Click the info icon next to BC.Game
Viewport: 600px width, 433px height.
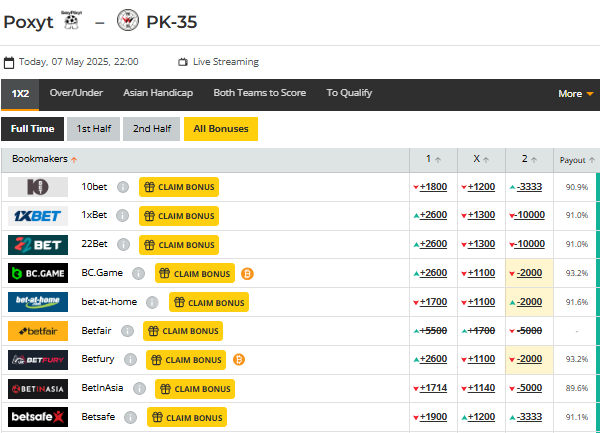[x=139, y=273]
